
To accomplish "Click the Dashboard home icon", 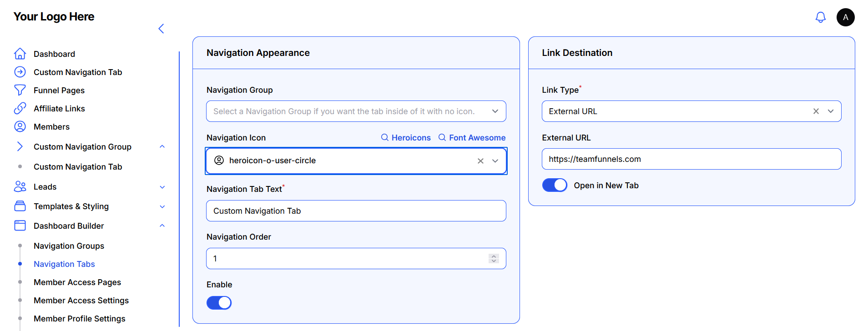I will [x=20, y=54].
